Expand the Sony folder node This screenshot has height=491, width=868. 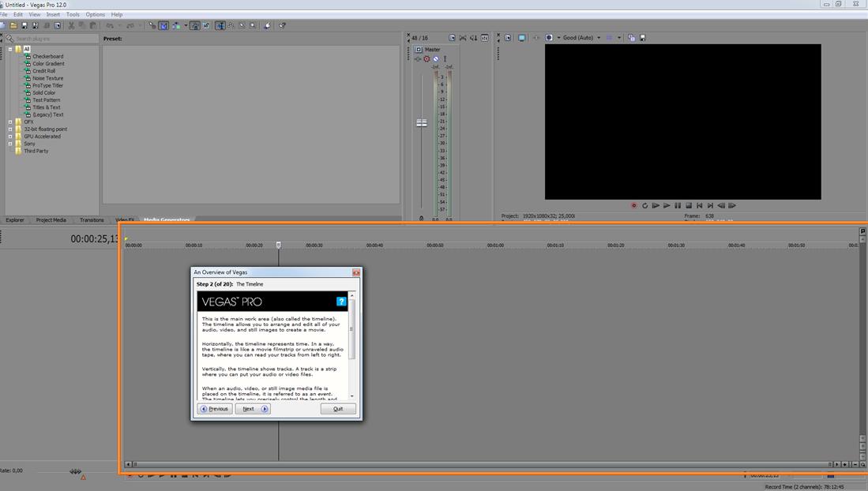[10, 144]
